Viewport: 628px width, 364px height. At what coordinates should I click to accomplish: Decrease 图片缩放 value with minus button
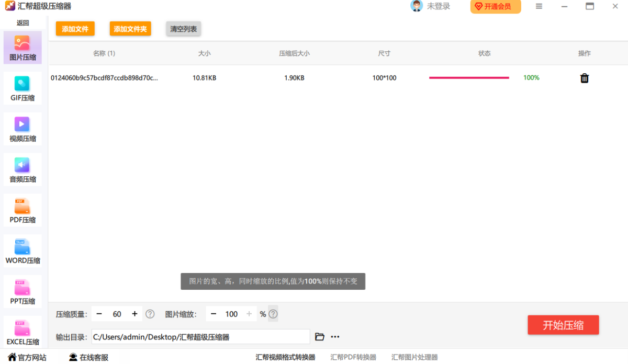214,314
